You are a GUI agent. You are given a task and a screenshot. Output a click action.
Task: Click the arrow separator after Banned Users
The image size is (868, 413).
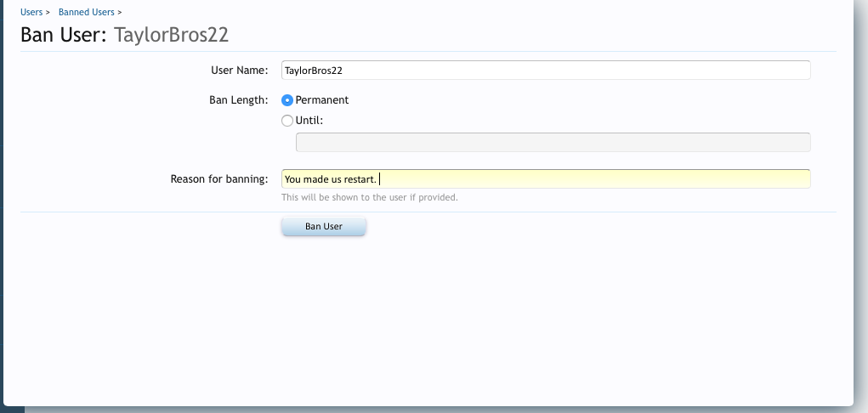120,12
